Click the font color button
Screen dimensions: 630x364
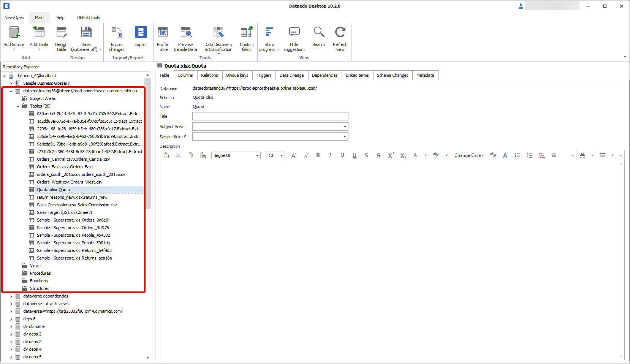pyautogui.click(x=415, y=155)
